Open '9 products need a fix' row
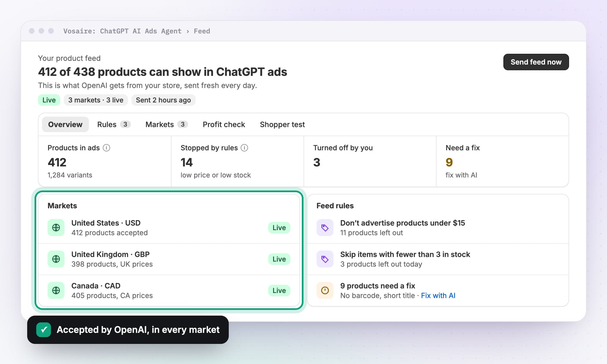Viewport: 607px width, 364px height. [438, 290]
